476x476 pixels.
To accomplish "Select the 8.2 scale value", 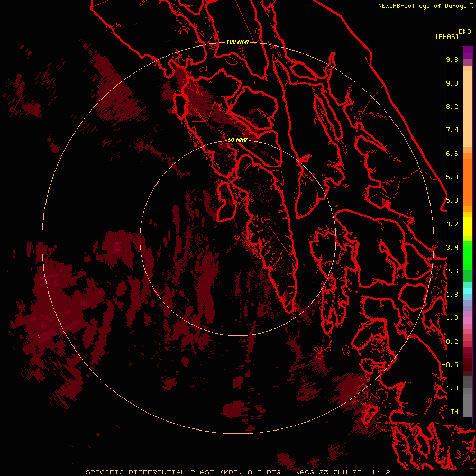I will (452, 106).
